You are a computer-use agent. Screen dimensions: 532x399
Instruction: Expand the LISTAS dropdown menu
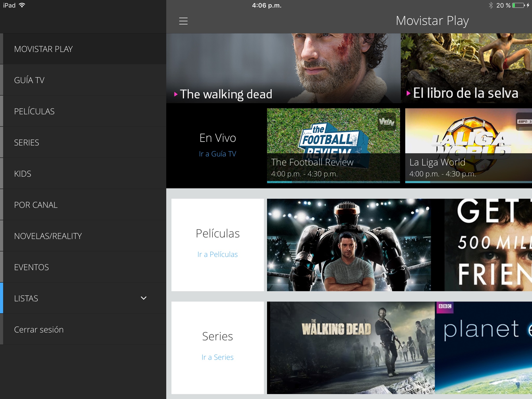click(x=144, y=298)
